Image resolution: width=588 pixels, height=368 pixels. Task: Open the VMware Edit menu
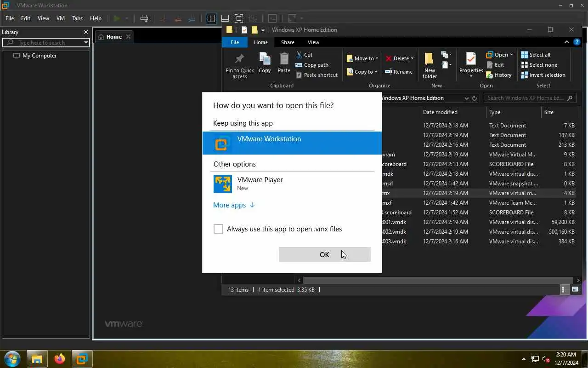26,18
